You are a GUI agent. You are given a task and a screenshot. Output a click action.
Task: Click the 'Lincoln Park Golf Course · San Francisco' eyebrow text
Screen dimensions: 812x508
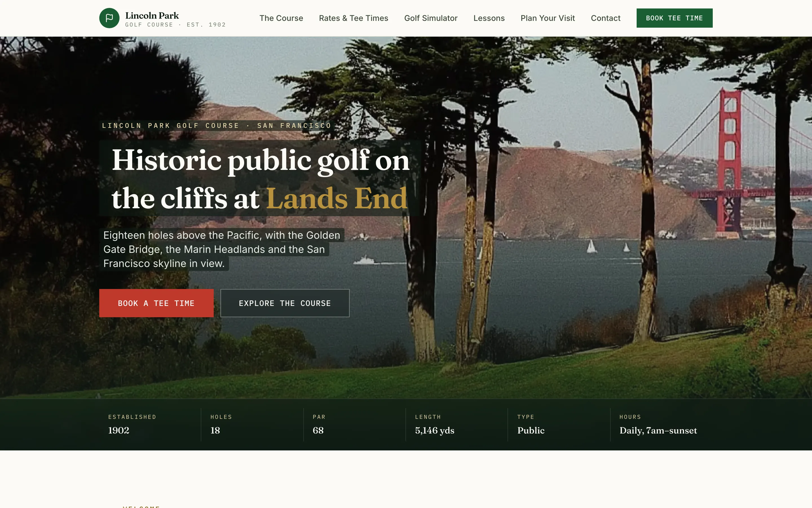(x=217, y=126)
